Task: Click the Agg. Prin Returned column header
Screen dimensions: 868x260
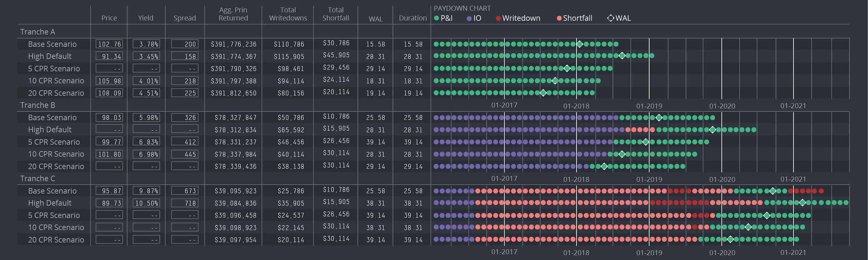Action: tap(233, 14)
